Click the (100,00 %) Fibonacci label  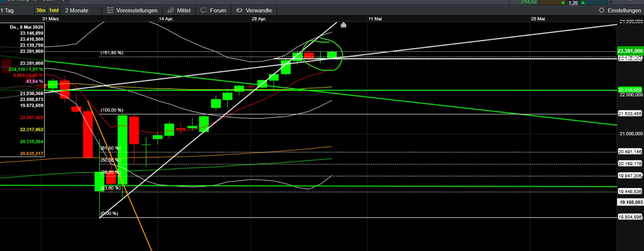[112, 110]
